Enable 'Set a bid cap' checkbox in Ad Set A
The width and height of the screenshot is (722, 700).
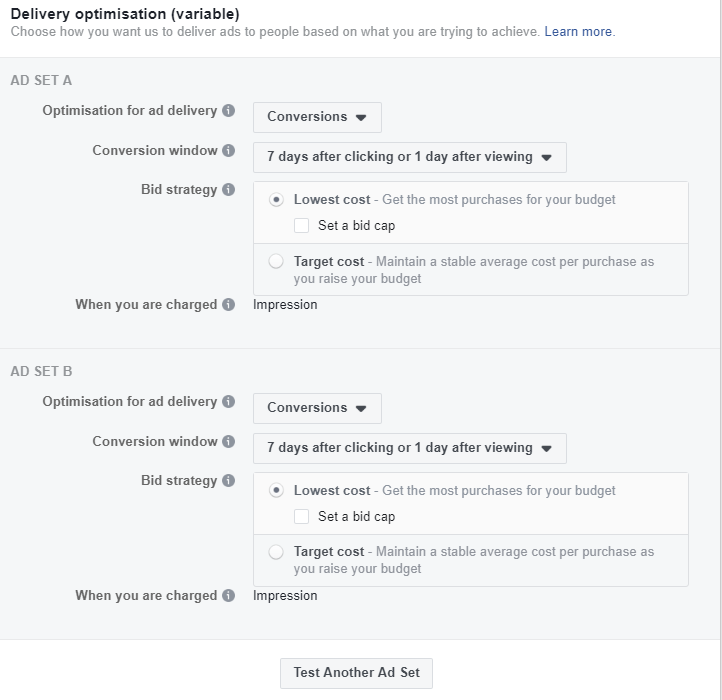click(x=301, y=226)
